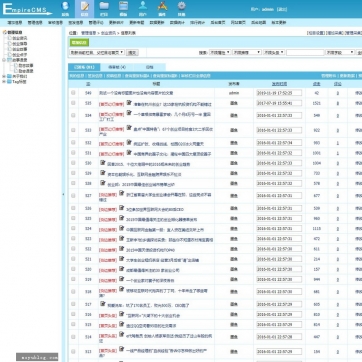Click the submit button next to column dropdown
This screenshot has width=362, height=362.
click(133, 52)
